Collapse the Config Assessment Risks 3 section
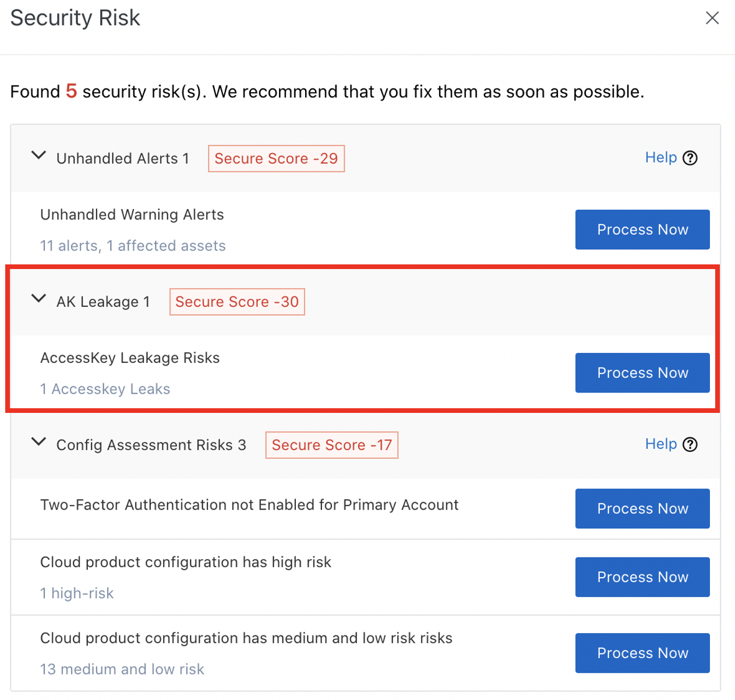 tap(38, 442)
